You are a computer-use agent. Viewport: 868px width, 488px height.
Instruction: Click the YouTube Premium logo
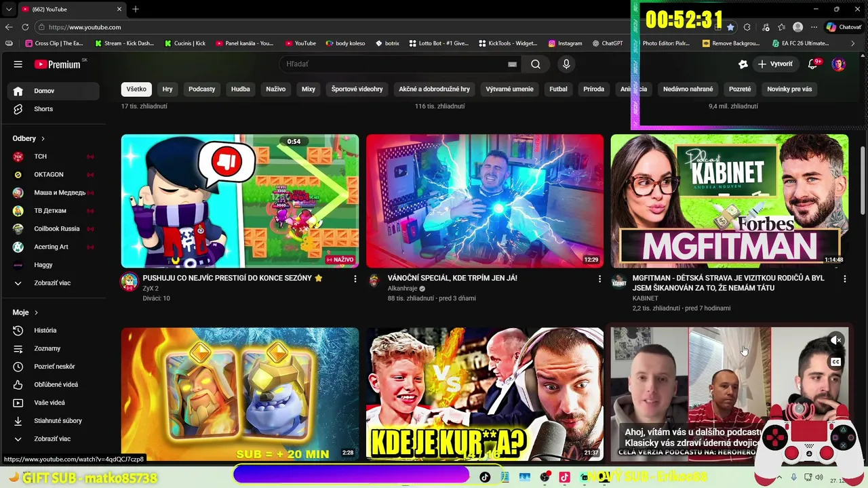[58, 64]
